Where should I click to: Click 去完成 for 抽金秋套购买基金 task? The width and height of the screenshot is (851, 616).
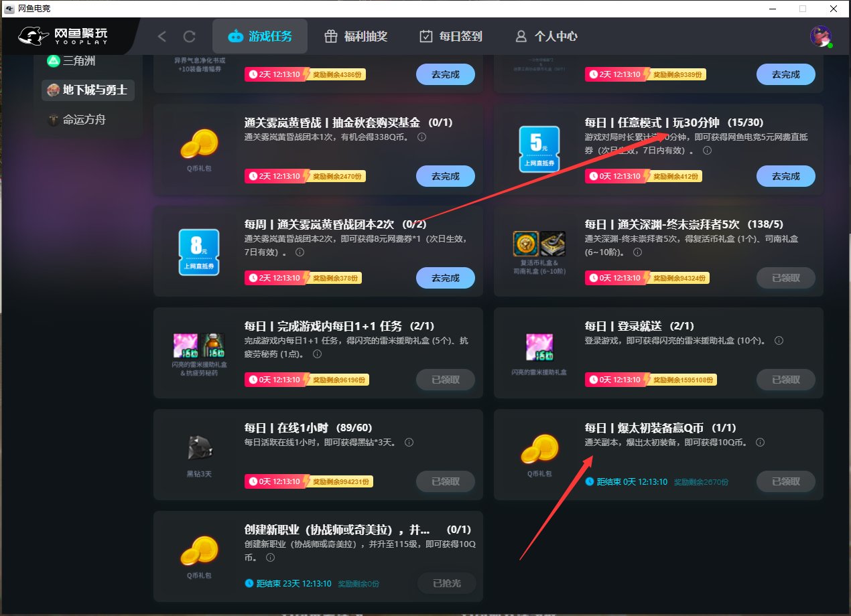(445, 176)
